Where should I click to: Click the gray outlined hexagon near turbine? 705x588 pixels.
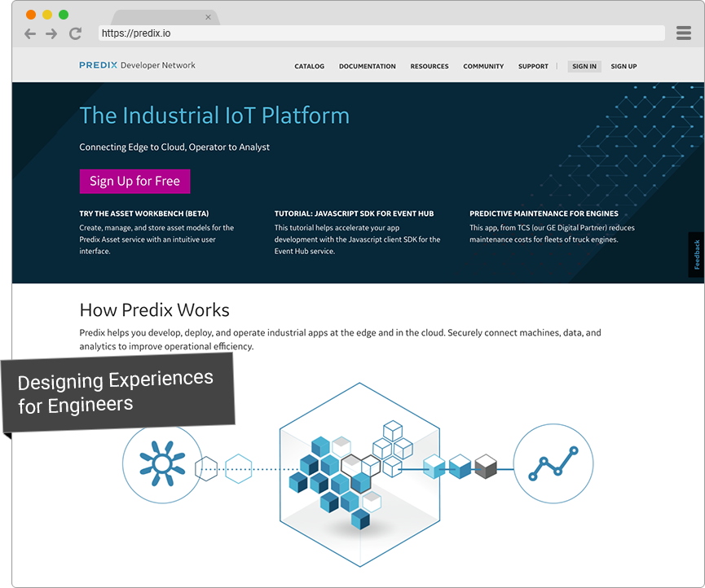206,468
